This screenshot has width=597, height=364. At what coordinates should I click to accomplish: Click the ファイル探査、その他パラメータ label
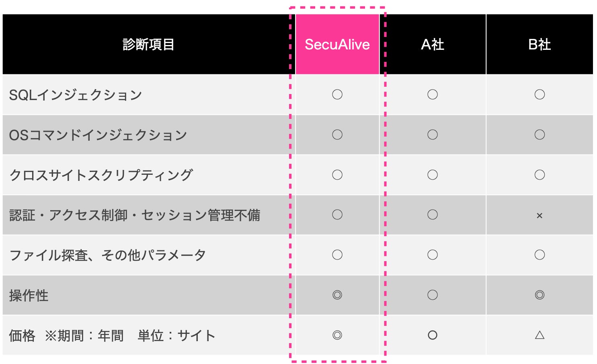point(107,255)
